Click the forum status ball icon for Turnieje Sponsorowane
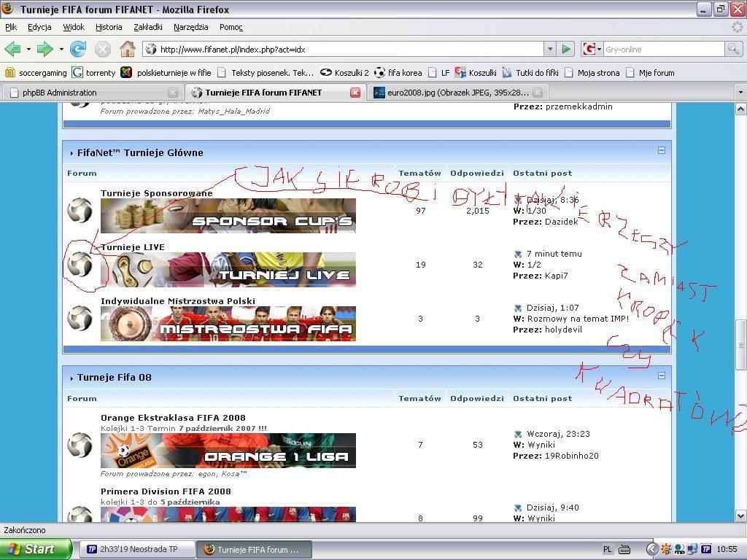The width and height of the screenshot is (747, 560). (80, 210)
